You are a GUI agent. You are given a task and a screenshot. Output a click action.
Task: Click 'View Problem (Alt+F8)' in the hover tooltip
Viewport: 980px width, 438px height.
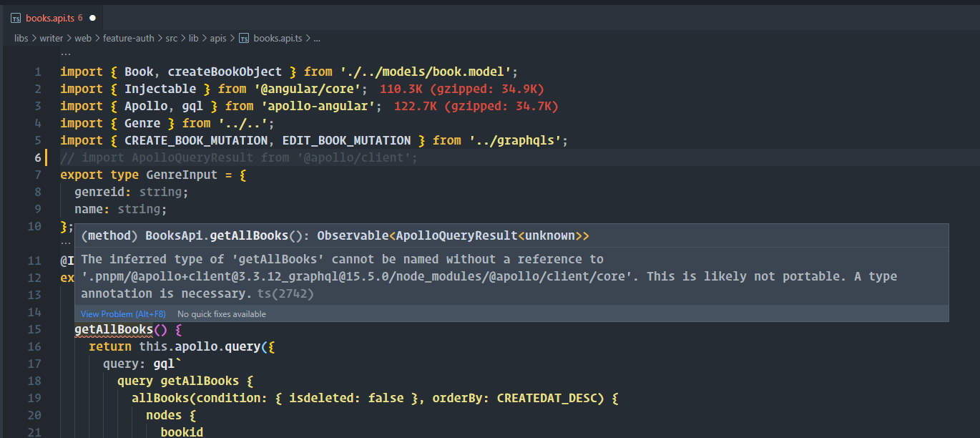(122, 313)
